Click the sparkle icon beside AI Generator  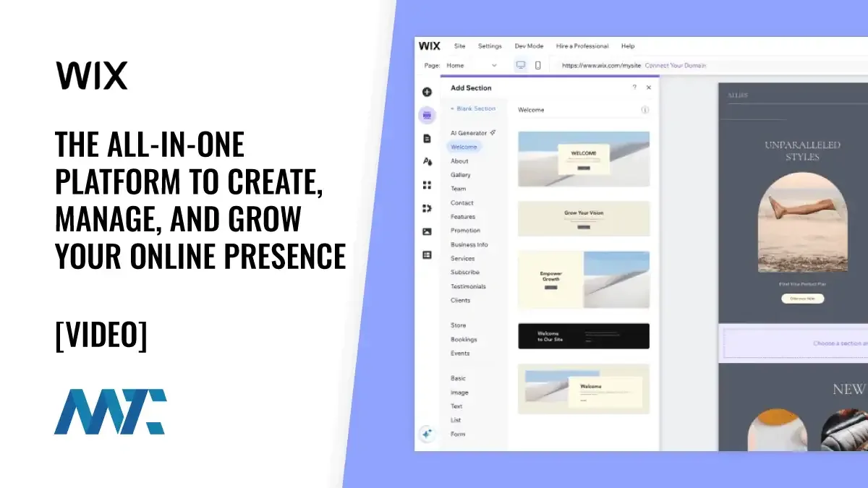[493, 133]
